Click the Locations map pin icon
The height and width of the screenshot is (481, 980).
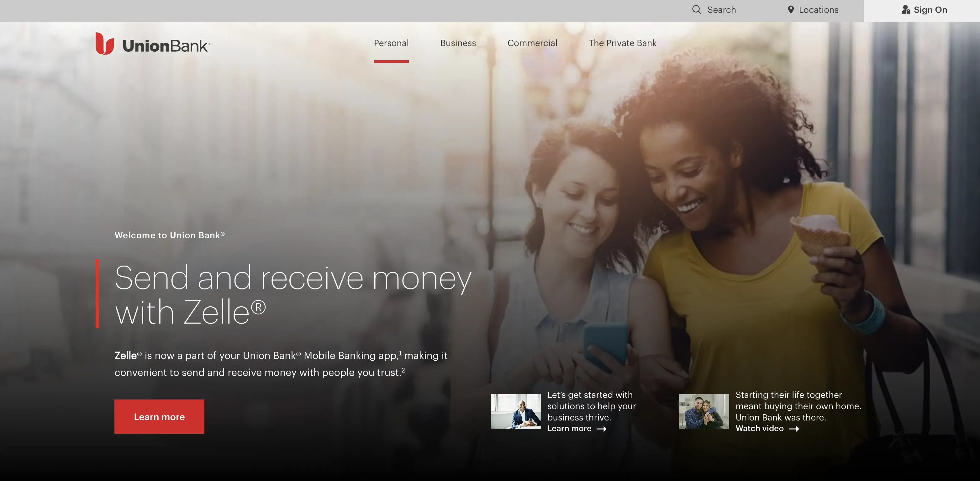pyautogui.click(x=791, y=9)
